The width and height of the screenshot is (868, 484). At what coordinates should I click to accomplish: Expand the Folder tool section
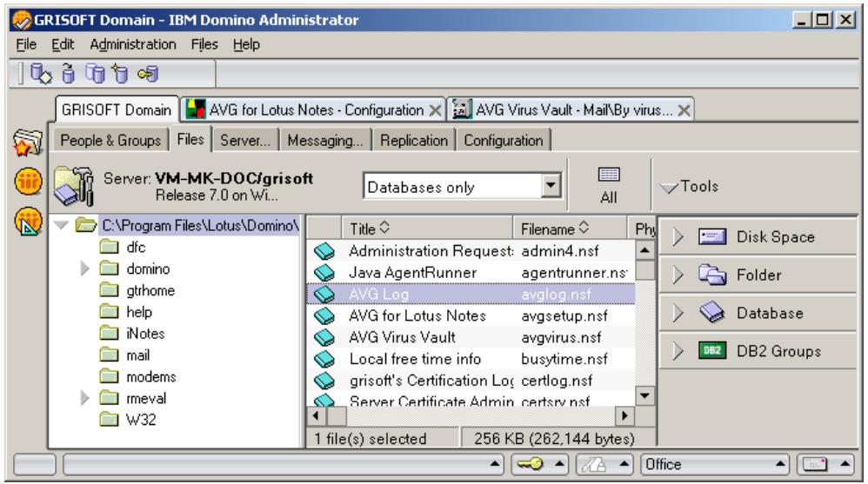tap(678, 275)
